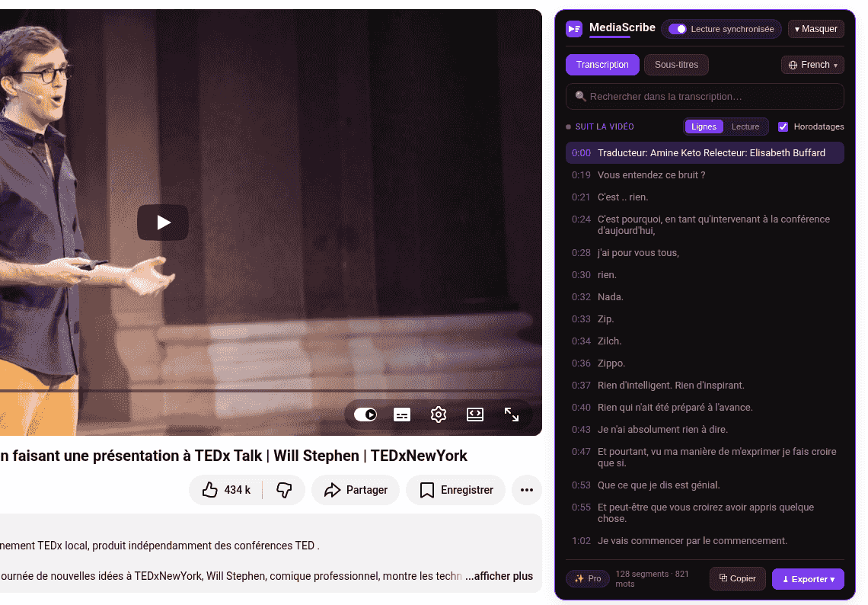Open the French language dropdown
Screen dimensions: 868x605
pos(812,65)
